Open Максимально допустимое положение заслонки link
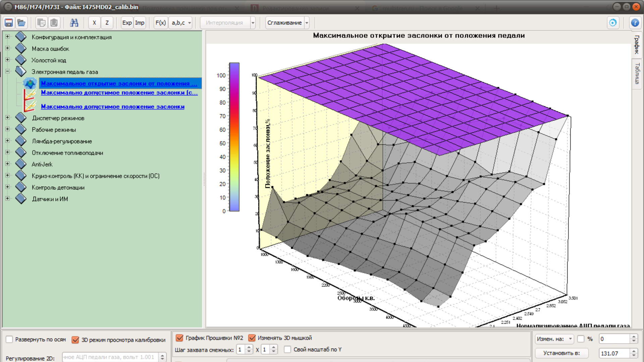This screenshot has width=644, height=362. click(x=113, y=107)
